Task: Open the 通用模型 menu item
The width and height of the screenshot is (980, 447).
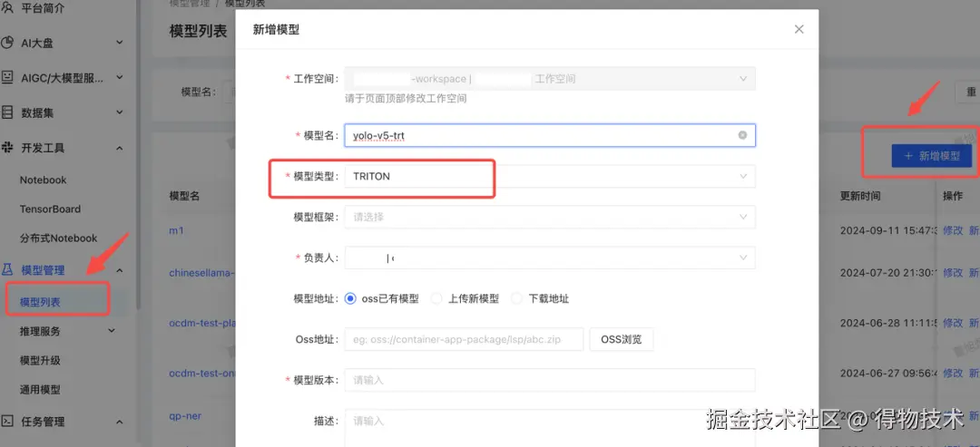Action: (40, 390)
